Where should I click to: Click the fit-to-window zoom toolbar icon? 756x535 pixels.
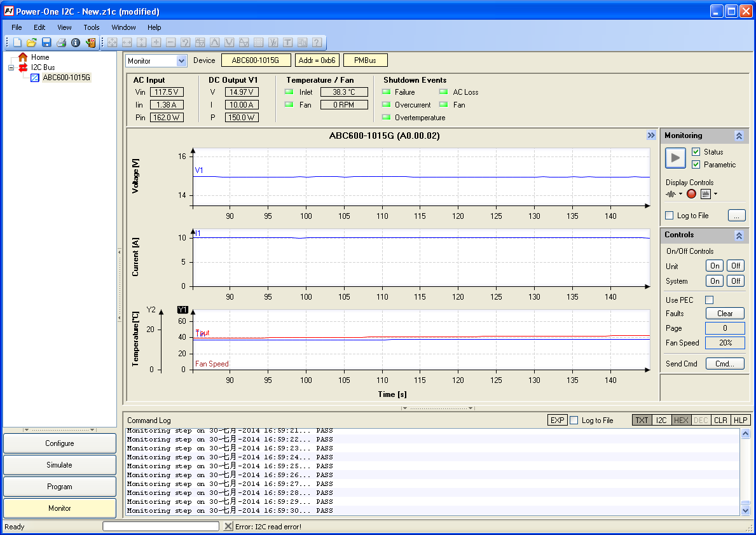click(x=112, y=42)
